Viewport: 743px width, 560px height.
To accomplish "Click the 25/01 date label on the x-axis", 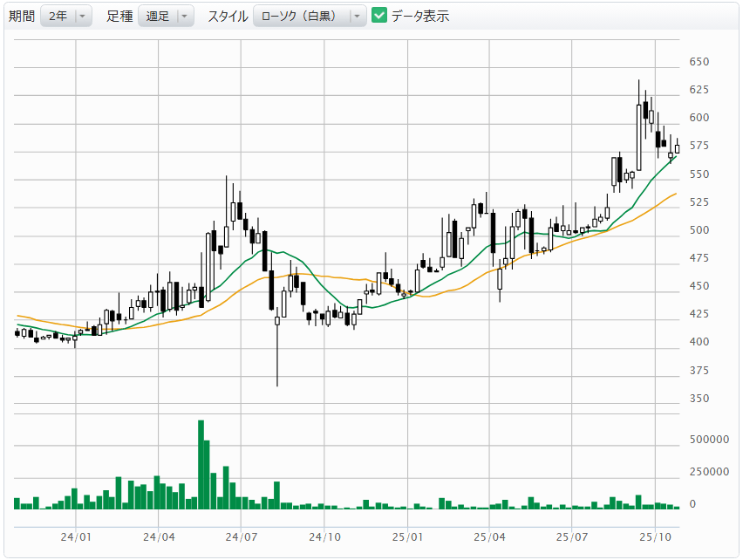I will tap(406, 536).
